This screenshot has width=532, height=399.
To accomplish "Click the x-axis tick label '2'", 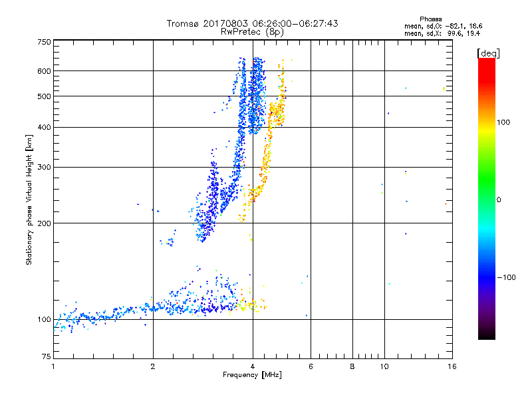I will click(x=153, y=366).
